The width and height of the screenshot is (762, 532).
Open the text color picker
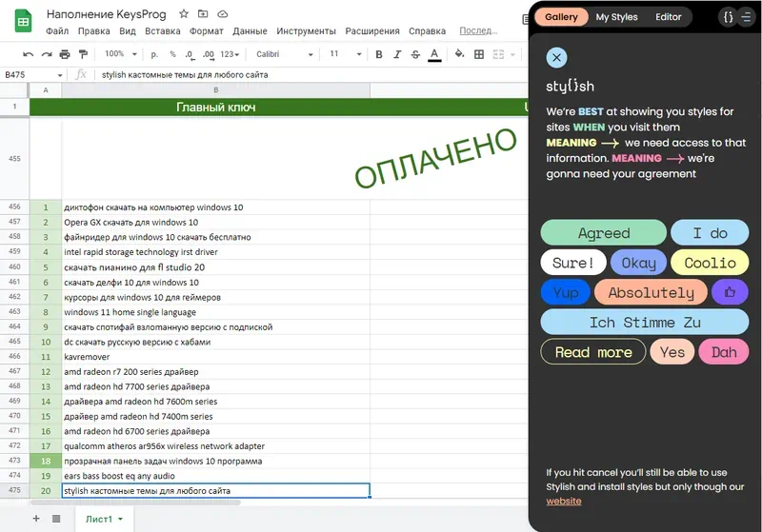pyautogui.click(x=434, y=54)
